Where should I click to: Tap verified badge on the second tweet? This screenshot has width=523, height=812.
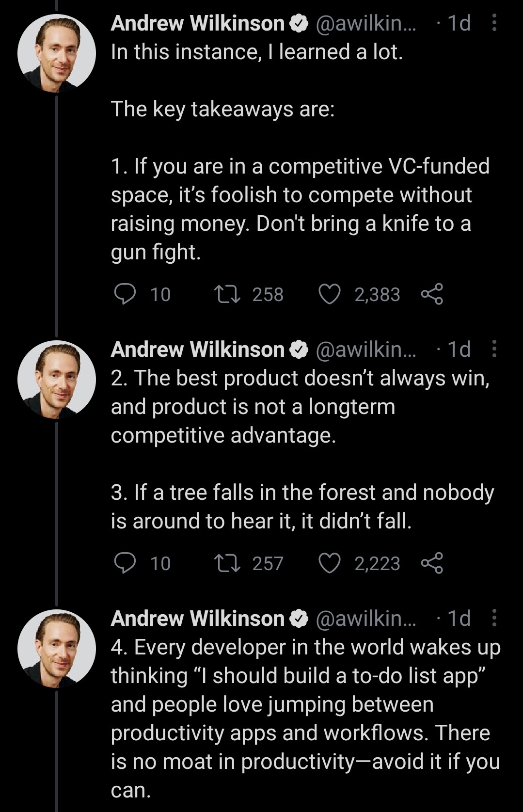click(299, 350)
